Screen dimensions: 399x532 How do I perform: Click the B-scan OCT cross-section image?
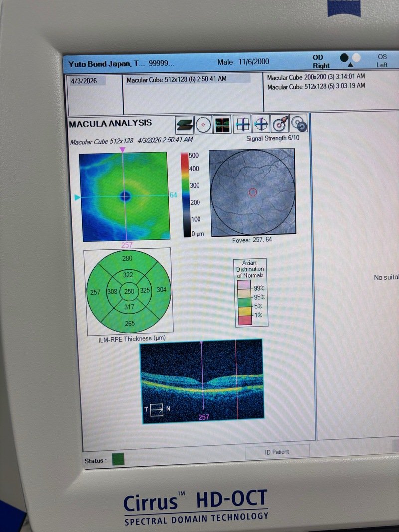point(202,381)
